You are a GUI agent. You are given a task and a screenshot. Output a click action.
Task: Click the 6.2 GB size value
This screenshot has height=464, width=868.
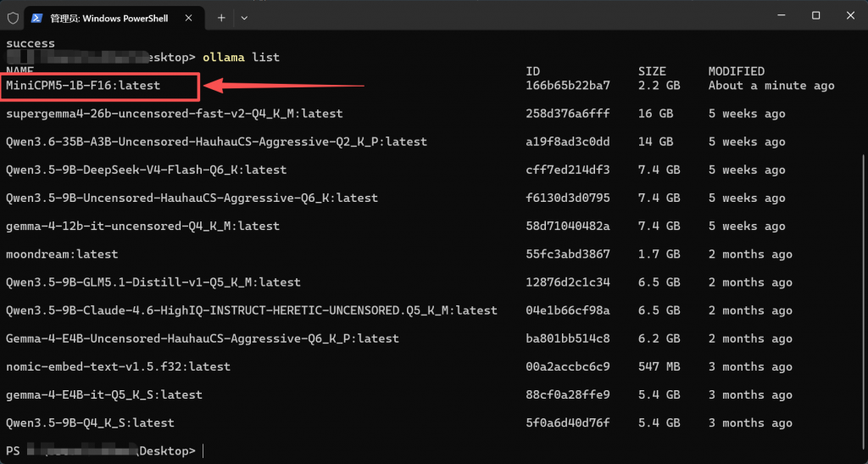click(x=659, y=338)
